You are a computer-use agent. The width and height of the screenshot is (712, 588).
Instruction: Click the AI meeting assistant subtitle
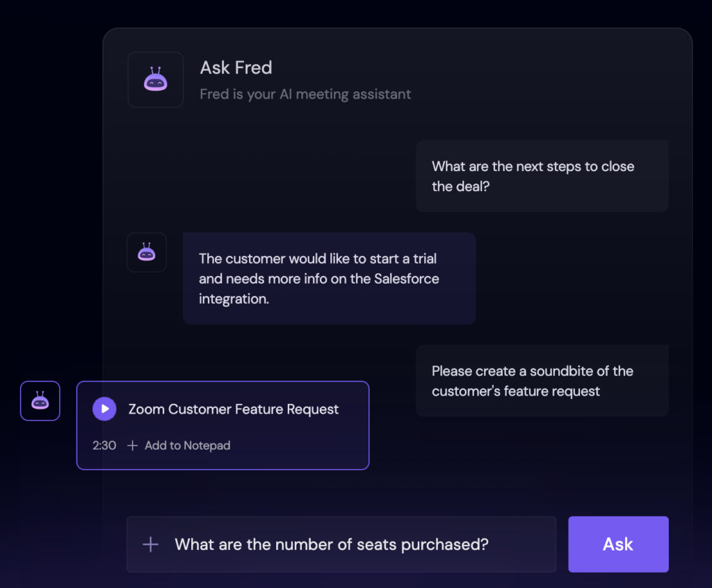pos(305,94)
